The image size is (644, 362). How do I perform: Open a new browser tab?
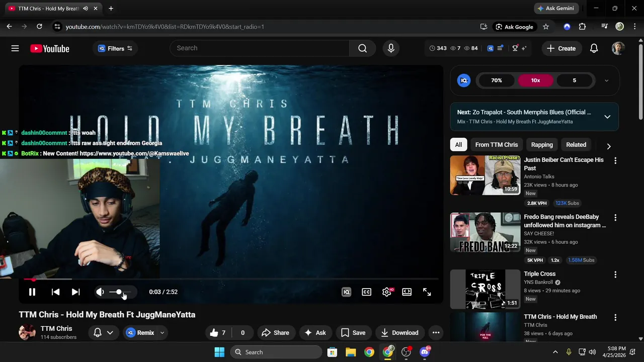pos(111,9)
